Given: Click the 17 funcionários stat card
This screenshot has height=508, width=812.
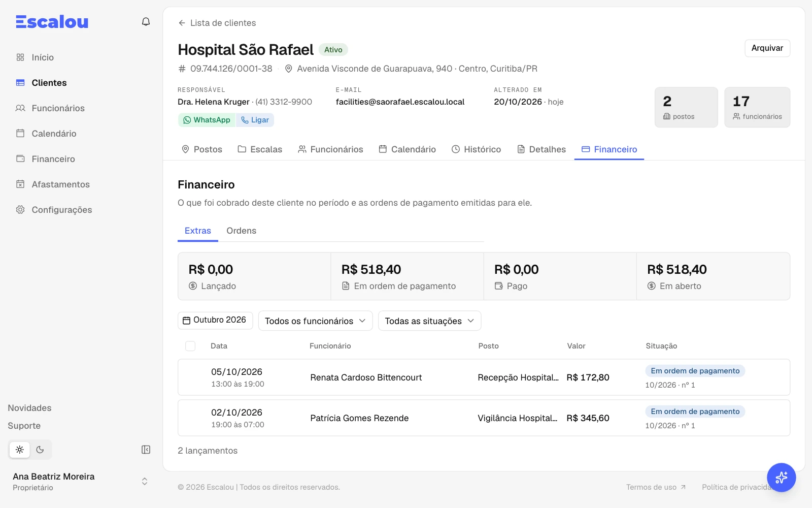Looking at the screenshot, I should point(757,107).
